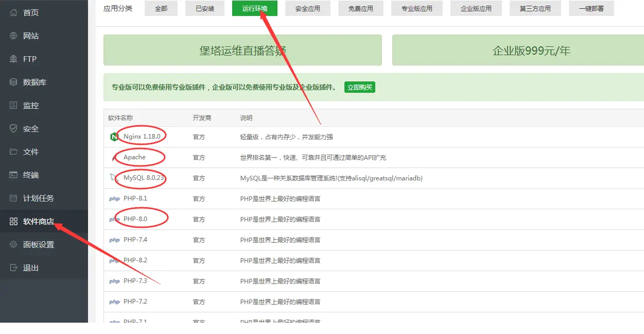This screenshot has width=644, height=334.
Task: Click the database icon next to 数据库
Action: click(x=14, y=82)
